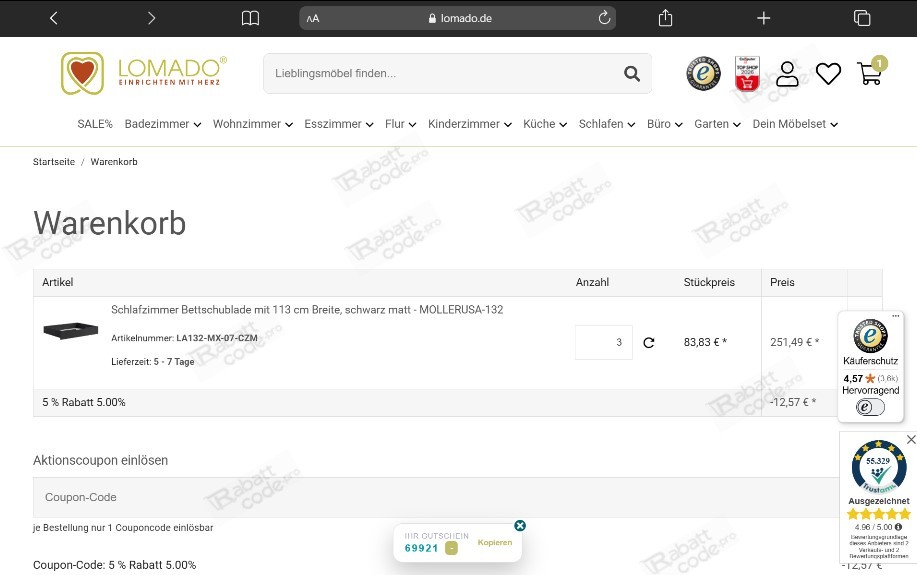Expand the Kinderzimmer dropdown menu
Screen dimensions: 917x575
click(x=470, y=124)
